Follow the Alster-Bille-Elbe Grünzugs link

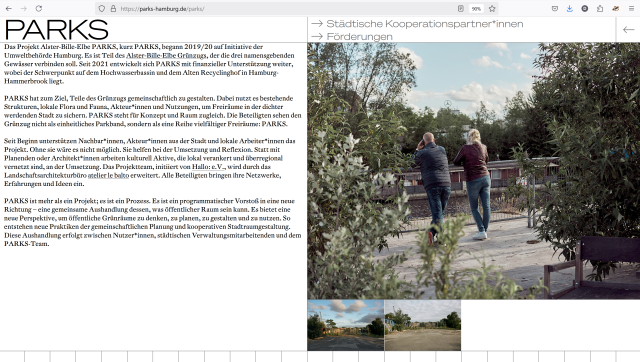[x=166, y=56]
